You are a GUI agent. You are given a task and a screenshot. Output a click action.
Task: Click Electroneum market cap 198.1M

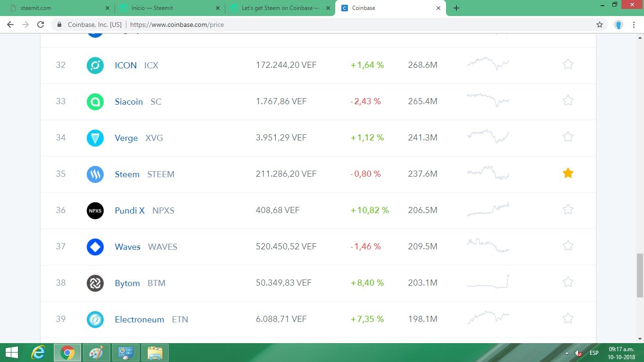(x=423, y=320)
